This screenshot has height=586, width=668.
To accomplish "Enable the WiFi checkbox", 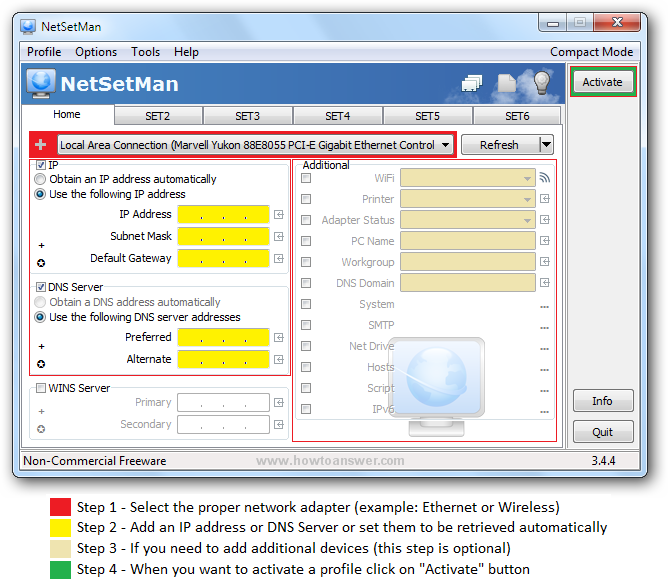I will click(306, 178).
